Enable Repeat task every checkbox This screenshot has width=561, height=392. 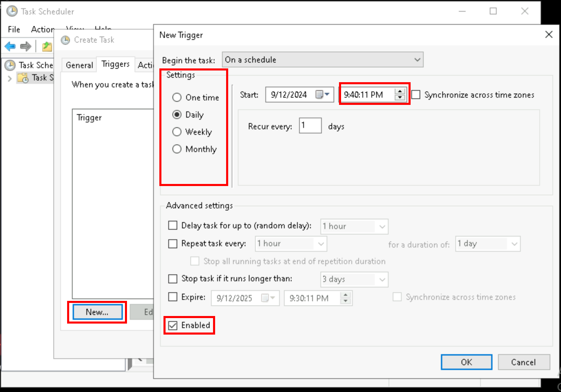(173, 244)
